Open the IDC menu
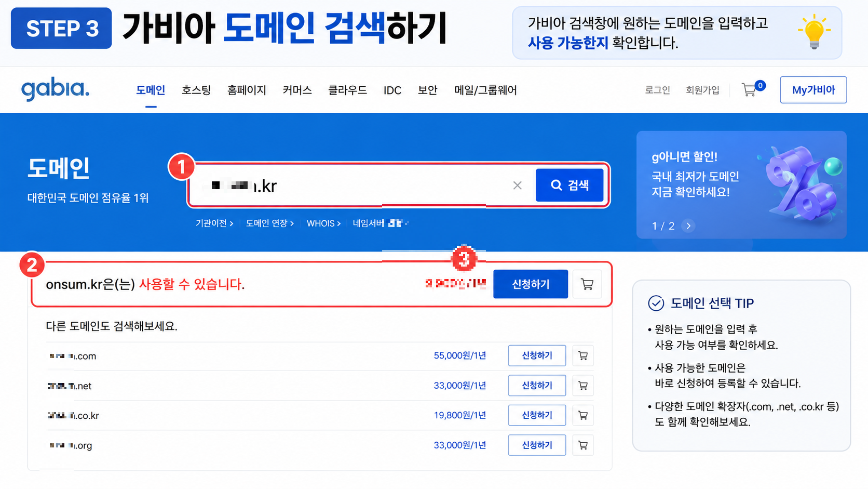 click(392, 90)
